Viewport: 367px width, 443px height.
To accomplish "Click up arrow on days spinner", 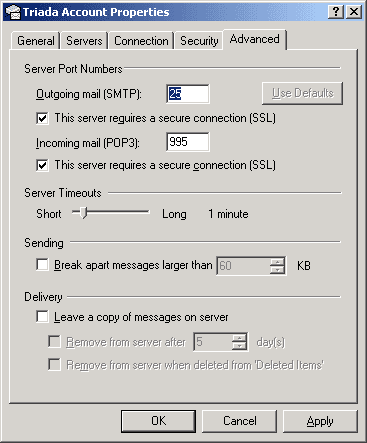I will tap(239, 338).
